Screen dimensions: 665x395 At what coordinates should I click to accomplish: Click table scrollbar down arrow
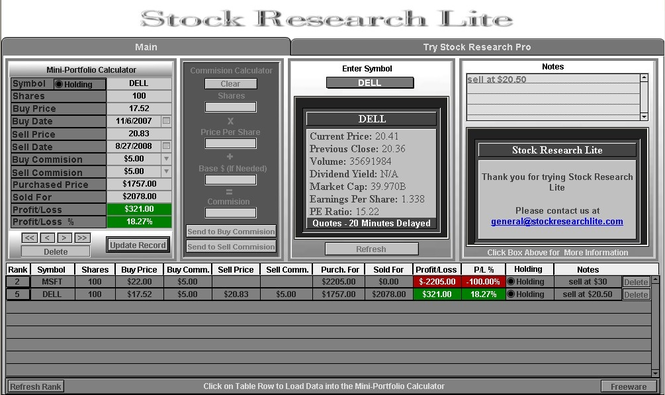coord(655,373)
